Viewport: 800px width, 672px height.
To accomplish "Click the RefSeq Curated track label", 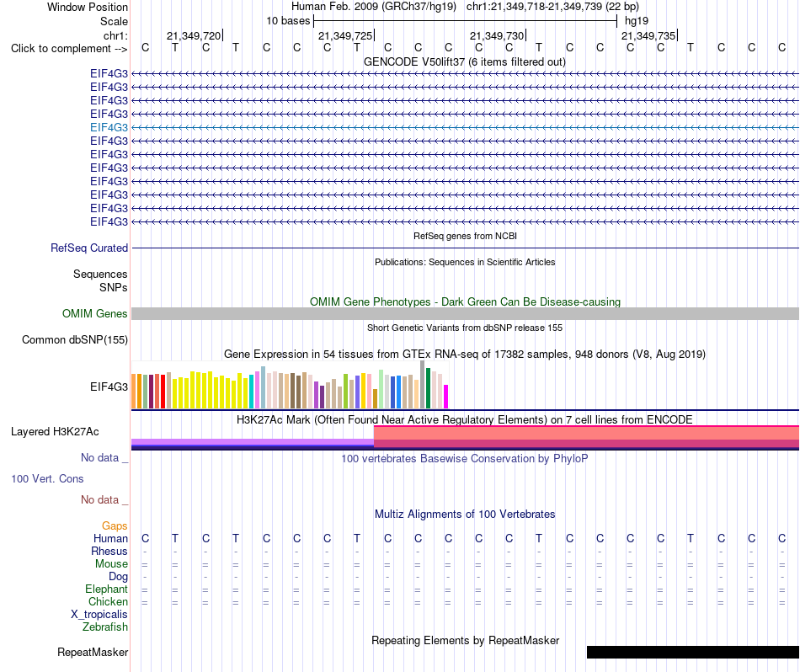I will (88, 248).
